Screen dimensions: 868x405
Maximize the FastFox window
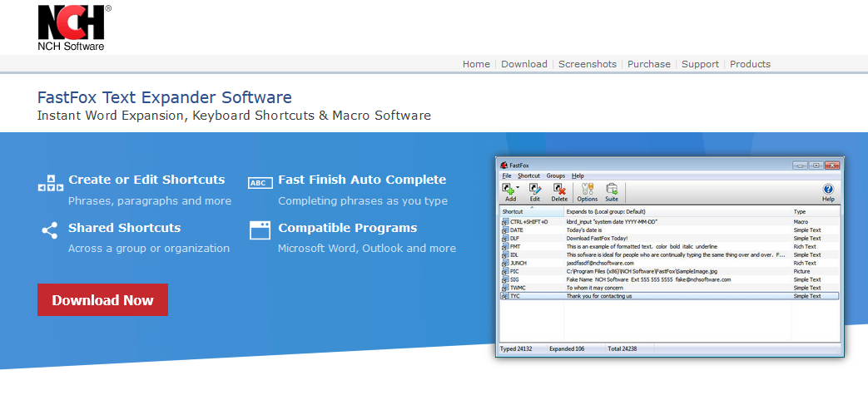point(816,165)
